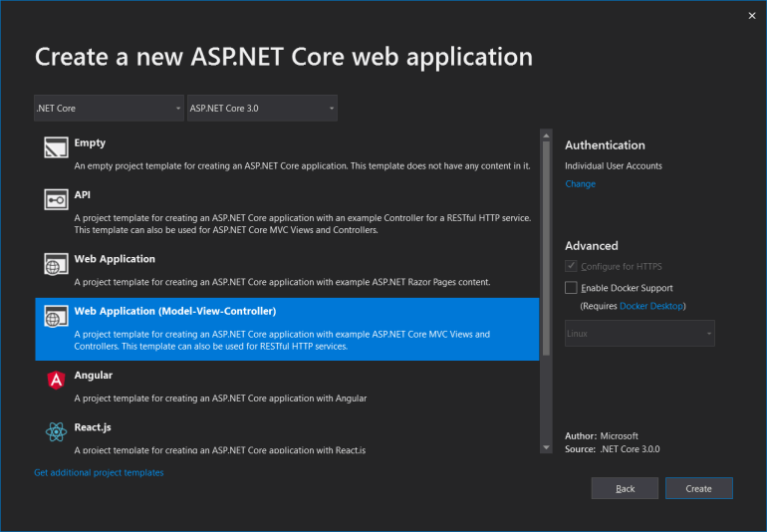Image resolution: width=767 pixels, height=532 pixels.
Task: Open Get additional project templates link
Action: click(99, 473)
